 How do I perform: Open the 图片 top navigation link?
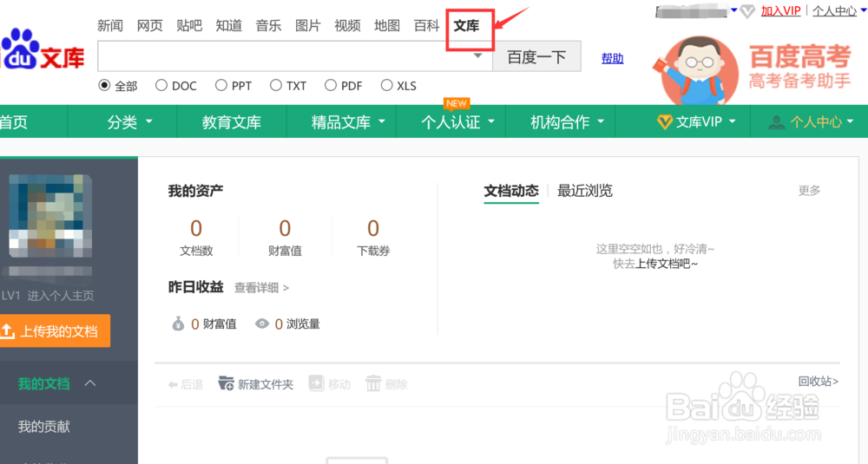(308, 25)
